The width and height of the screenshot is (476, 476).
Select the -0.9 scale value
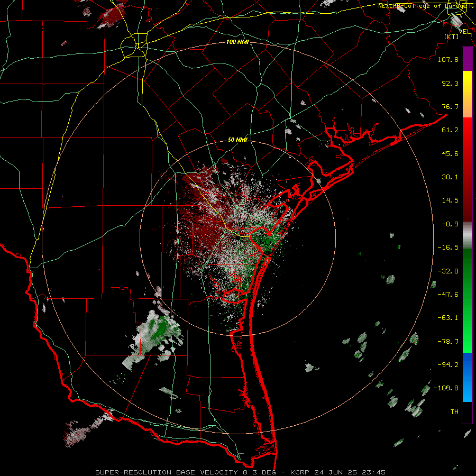tap(450, 224)
